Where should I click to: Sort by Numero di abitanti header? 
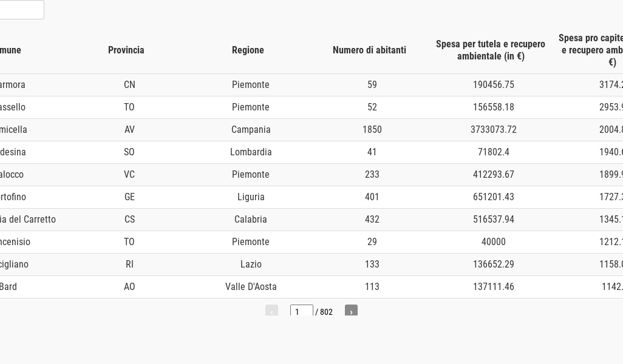coord(369,50)
